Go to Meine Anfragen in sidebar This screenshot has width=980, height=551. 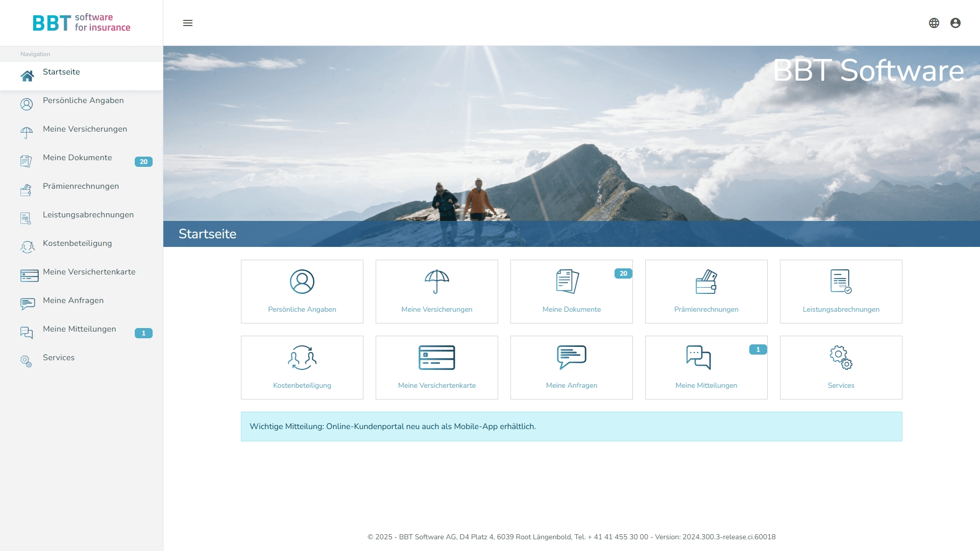click(82, 305)
